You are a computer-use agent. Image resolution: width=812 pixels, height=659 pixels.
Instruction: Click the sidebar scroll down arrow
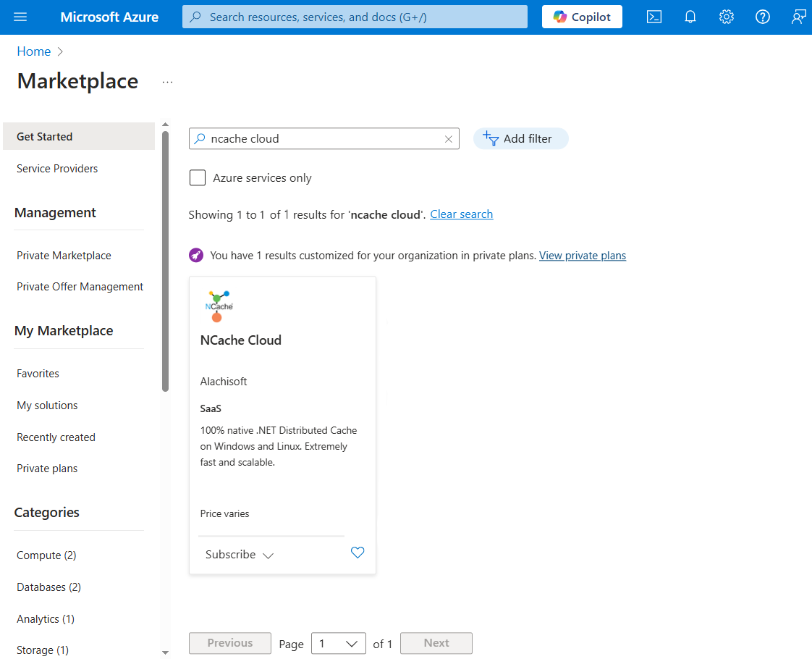pos(165,652)
